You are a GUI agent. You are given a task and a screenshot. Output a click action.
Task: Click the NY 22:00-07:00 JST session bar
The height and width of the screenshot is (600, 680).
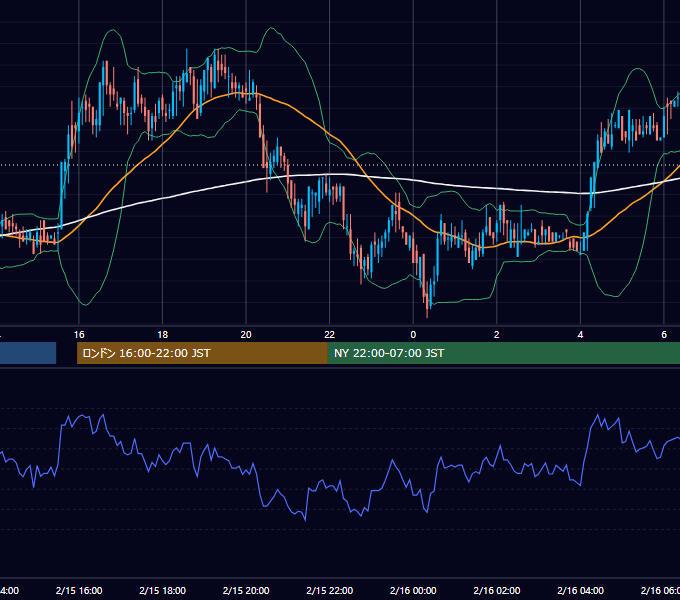click(x=503, y=353)
